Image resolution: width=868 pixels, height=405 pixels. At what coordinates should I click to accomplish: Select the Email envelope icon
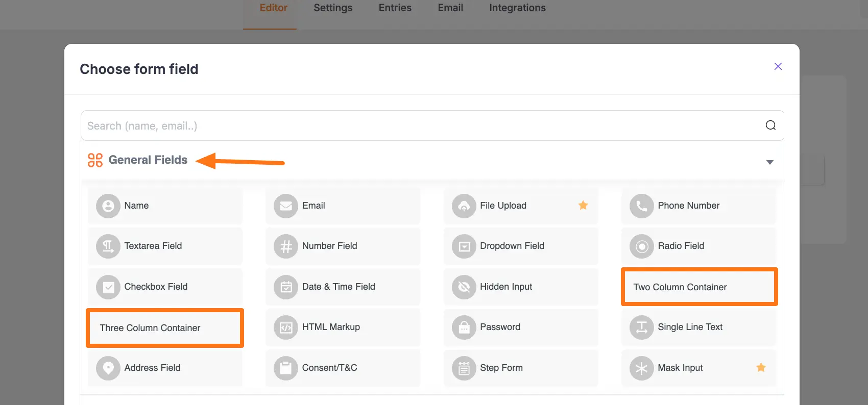[x=285, y=206]
